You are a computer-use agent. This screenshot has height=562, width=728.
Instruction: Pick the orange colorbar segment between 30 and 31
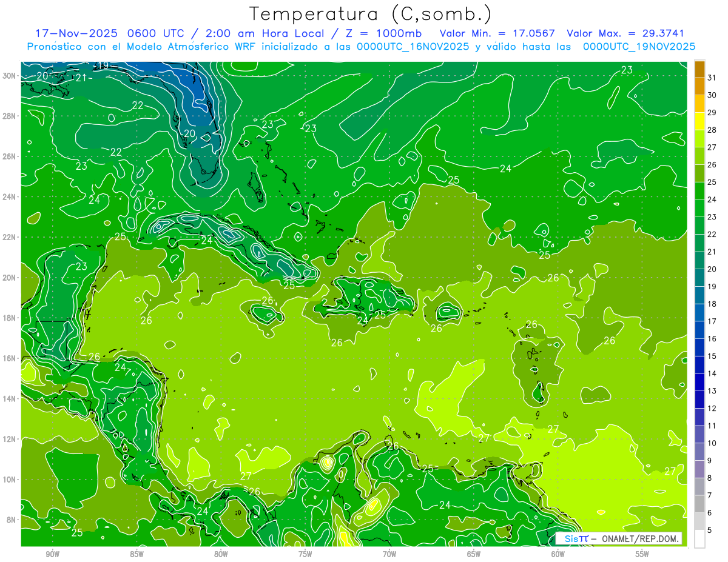[x=699, y=87]
